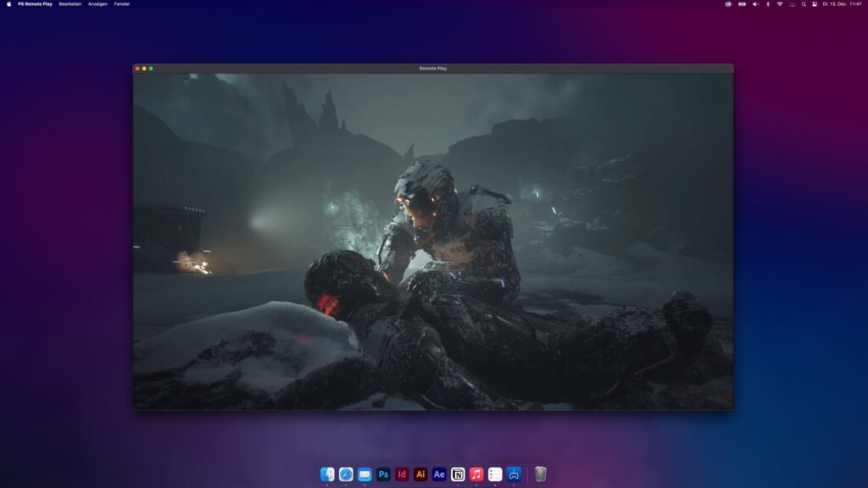Open Illustrator from the Dock
This screenshot has height=488, width=868.
tap(420, 475)
